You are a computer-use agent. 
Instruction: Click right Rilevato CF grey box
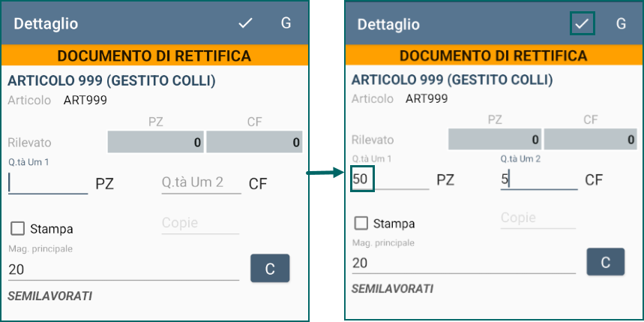pyautogui.click(x=591, y=140)
